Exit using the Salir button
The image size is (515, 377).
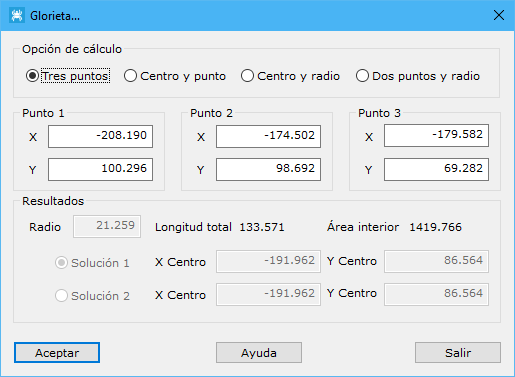(458, 352)
